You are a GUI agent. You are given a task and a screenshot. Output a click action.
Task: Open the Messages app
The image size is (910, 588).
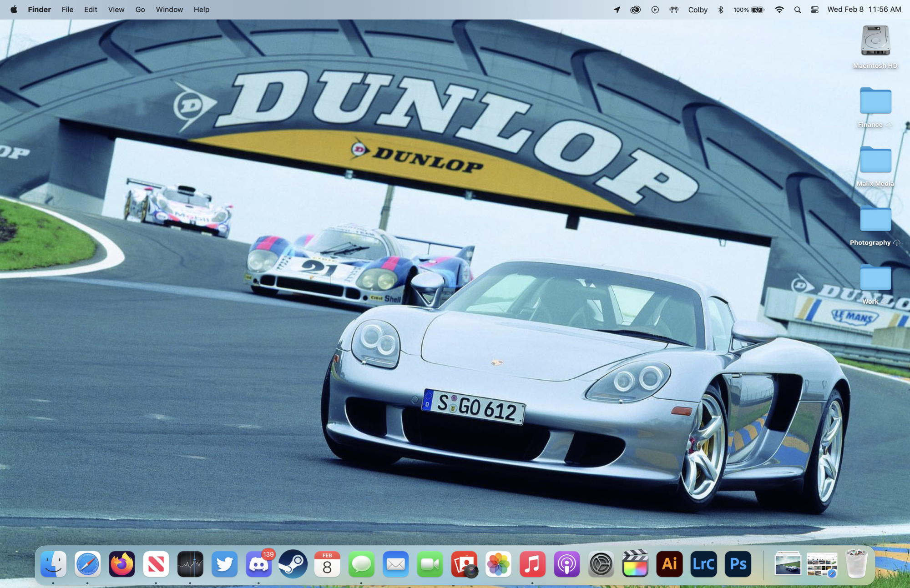coord(362,564)
